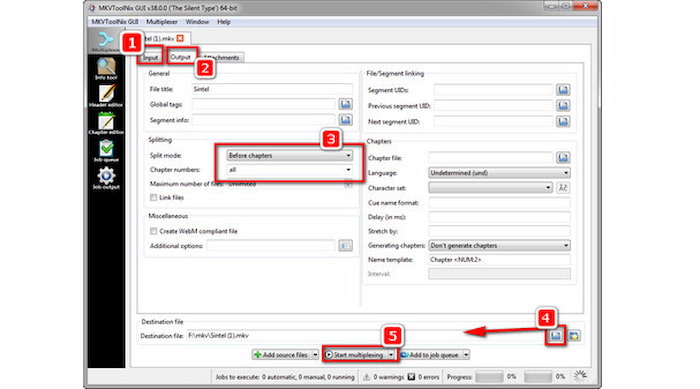Click the second overall progress bar
The image size is (700, 389).
538,377
